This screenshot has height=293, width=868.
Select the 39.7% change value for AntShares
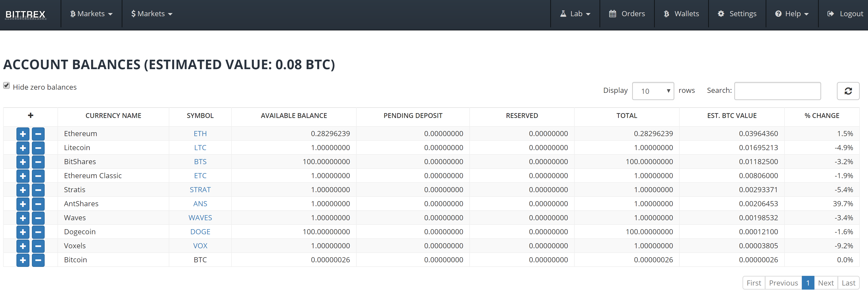[843, 204]
